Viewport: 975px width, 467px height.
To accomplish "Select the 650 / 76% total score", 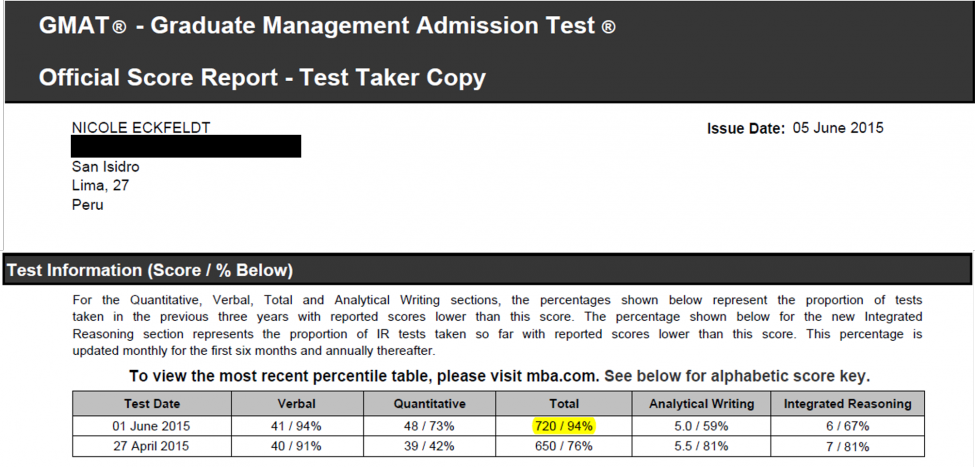I will tap(564, 446).
